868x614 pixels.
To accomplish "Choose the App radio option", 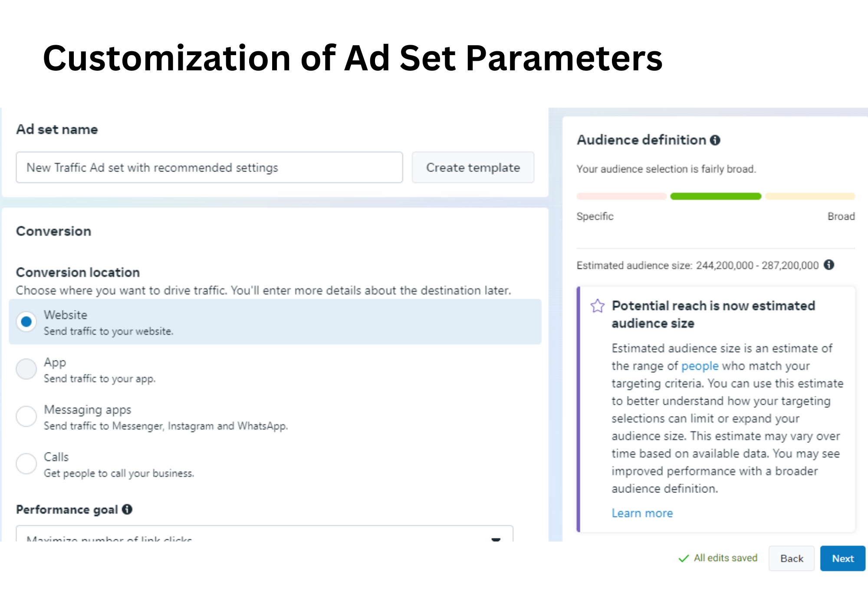I will pyautogui.click(x=26, y=369).
